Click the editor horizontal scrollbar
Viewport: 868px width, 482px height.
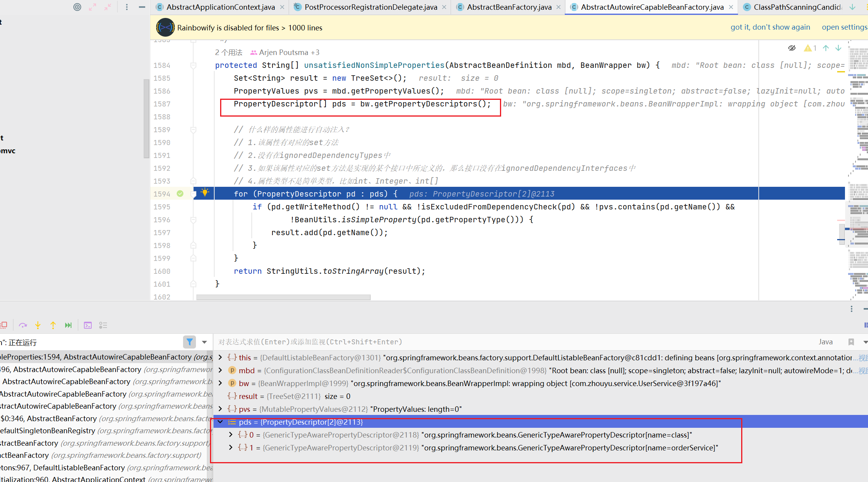coord(283,297)
